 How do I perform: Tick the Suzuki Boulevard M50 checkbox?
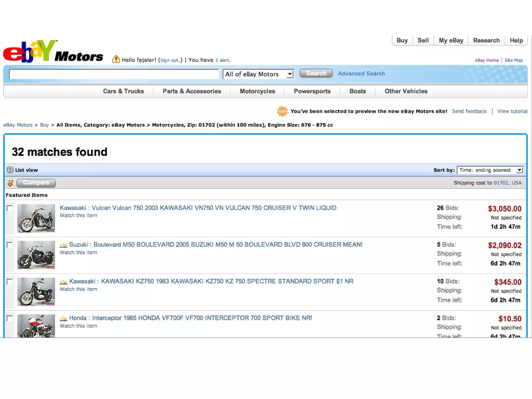click(10, 245)
